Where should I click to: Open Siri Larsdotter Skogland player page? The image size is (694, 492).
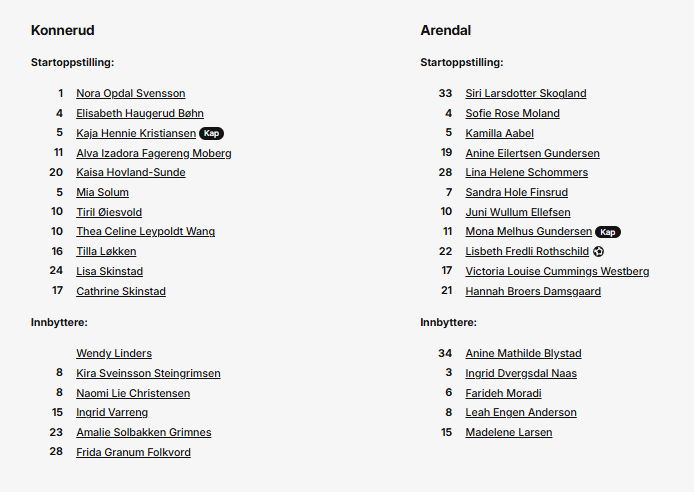(526, 93)
